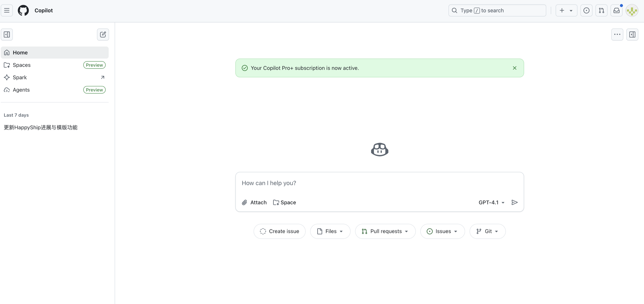Image resolution: width=644 pixels, height=304 pixels.
Task: Click the subscription active banner text
Action: [305, 68]
